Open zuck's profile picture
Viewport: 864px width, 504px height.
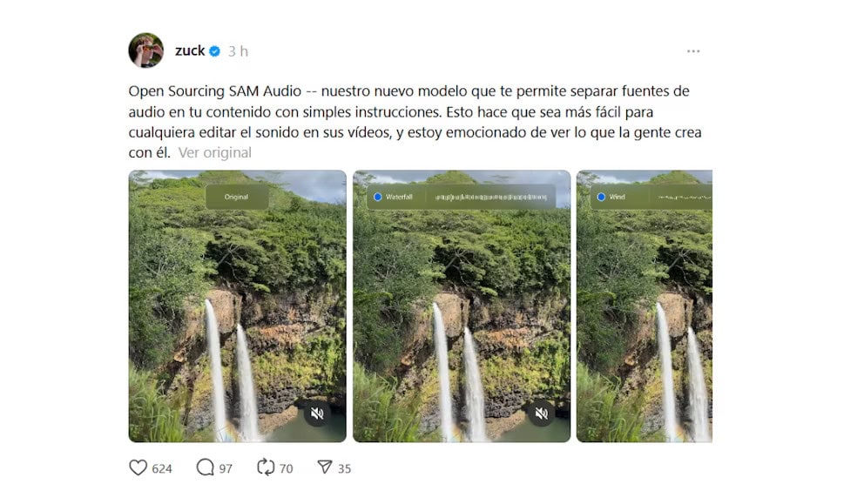146,50
